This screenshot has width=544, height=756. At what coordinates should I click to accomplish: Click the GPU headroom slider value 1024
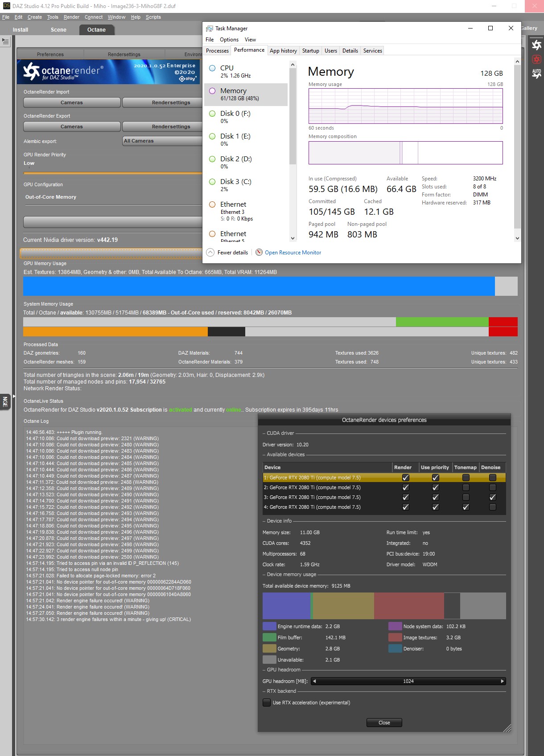point(408,681)
